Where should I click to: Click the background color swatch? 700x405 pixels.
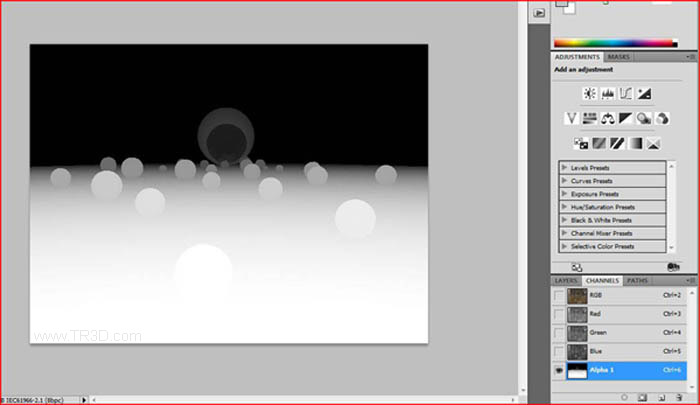click(570, 9)
